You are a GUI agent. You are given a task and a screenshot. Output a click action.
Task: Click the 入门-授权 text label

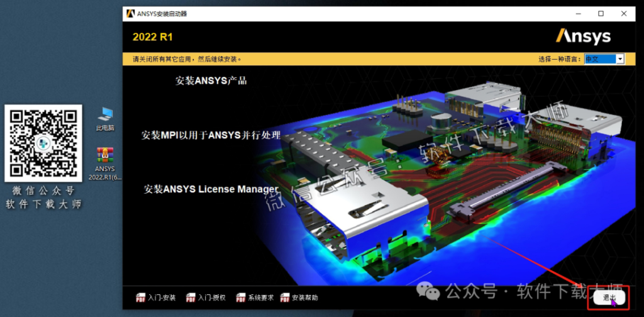pyautogui.click(x=212, y=298)
